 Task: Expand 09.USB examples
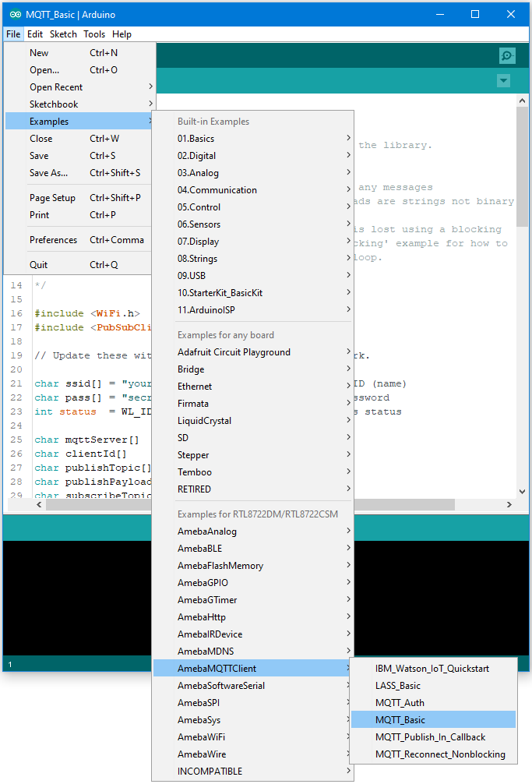pyautogui.click(x=253, y=276)
